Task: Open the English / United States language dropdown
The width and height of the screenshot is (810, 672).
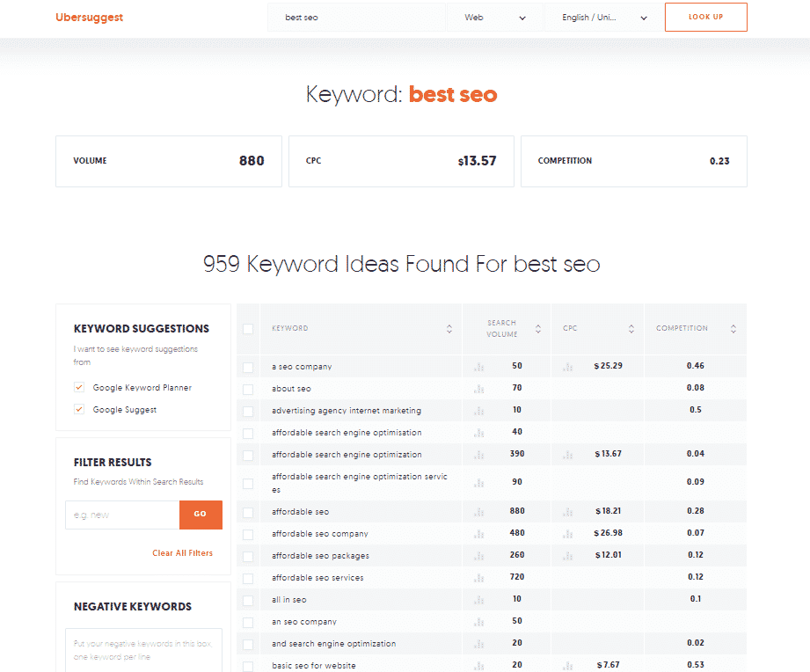Action: 601,17
